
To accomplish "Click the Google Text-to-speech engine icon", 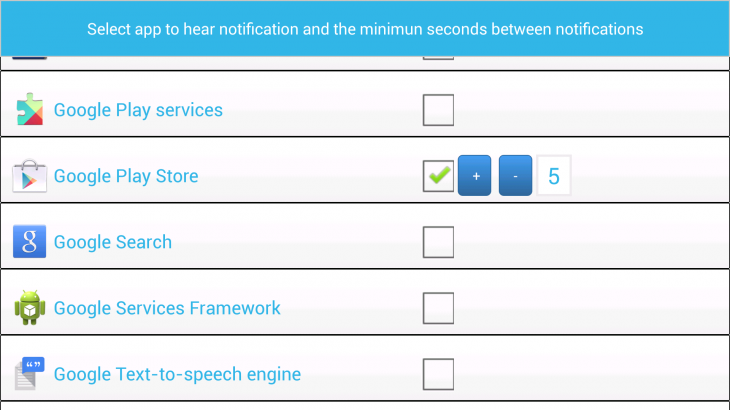I will pos(30,374).
